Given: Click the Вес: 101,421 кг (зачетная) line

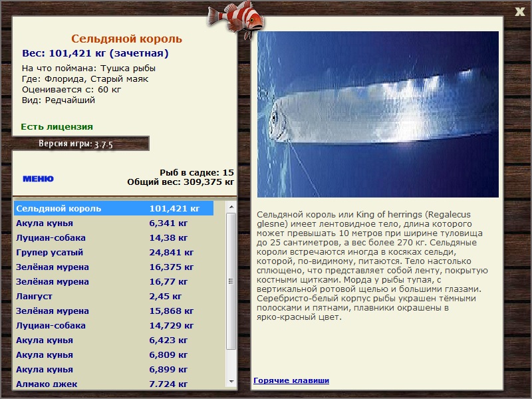Looking at the screenshot, I should click(x=95, y=53).
